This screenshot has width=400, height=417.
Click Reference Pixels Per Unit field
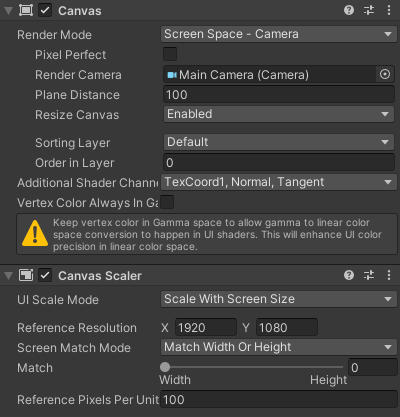click(279, 399)
